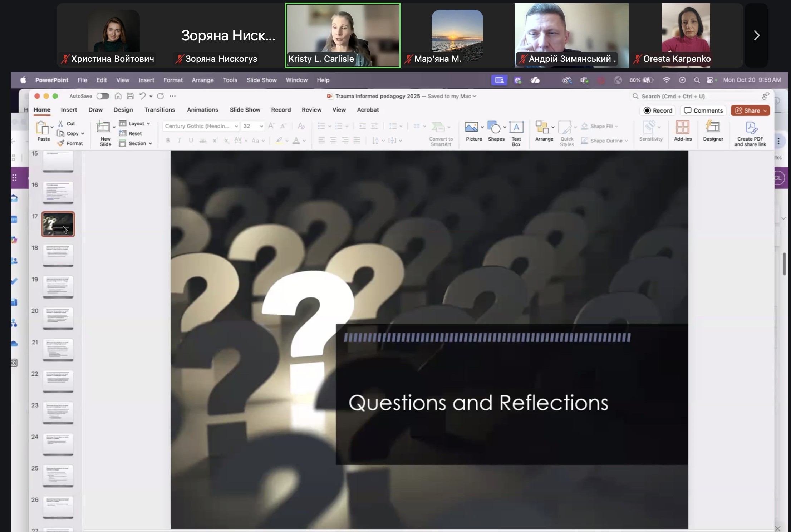Screen dimensions: 791x532
Task: Expand the font name dropdown
Action: pos(236,126)
